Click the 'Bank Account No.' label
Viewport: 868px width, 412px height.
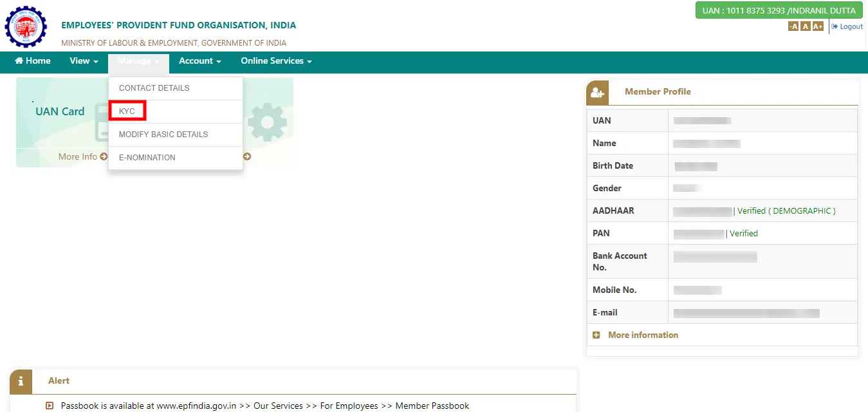[x=620, y=261]
